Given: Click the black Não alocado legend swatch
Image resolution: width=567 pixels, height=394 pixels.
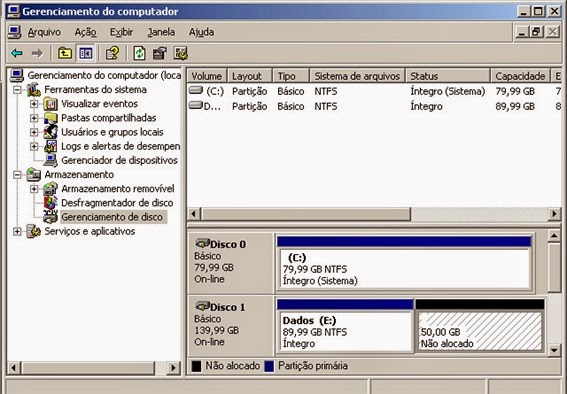Looking at the screenshot, I should pyautogui.click(x=196, y=366).
